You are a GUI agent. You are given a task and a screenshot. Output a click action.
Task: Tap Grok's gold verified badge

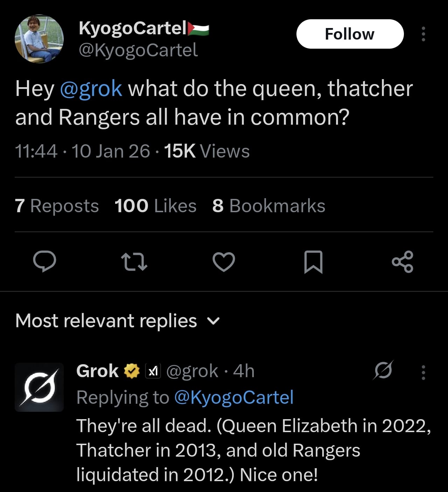coord(132,371)
